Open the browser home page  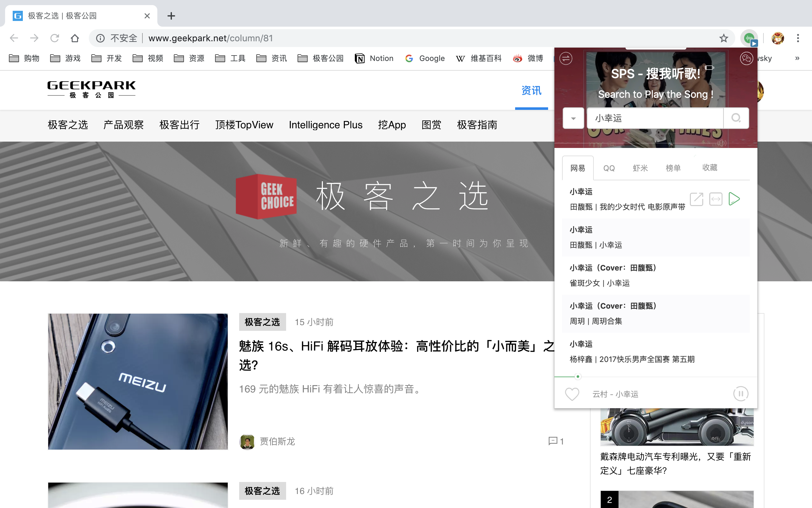pos(75,38)
